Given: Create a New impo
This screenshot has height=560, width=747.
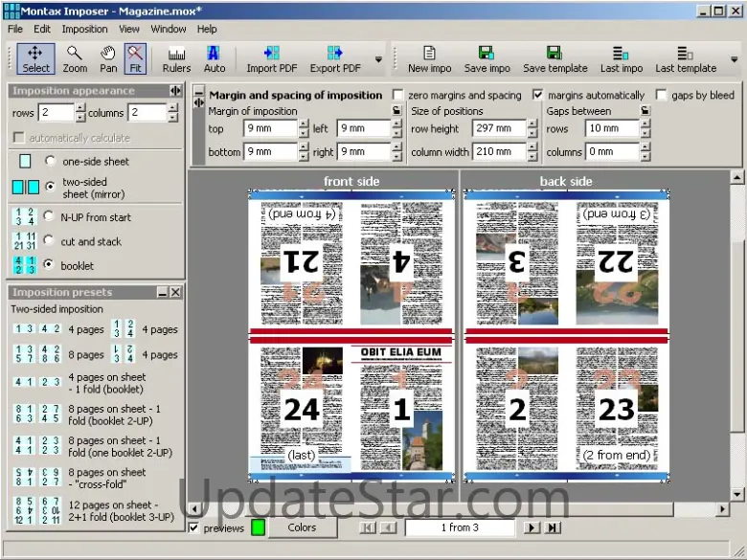Looking at the screenshot, I should [x=429, y=59].
